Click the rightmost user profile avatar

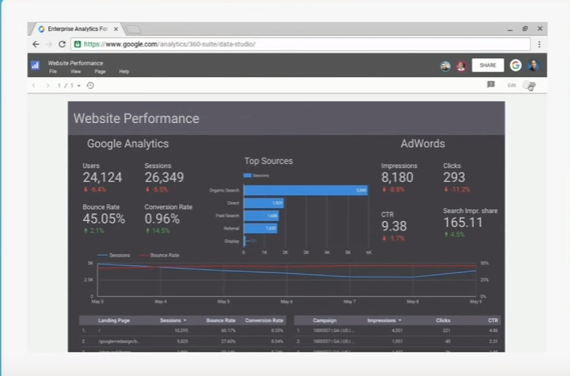(x=533, y=65)
